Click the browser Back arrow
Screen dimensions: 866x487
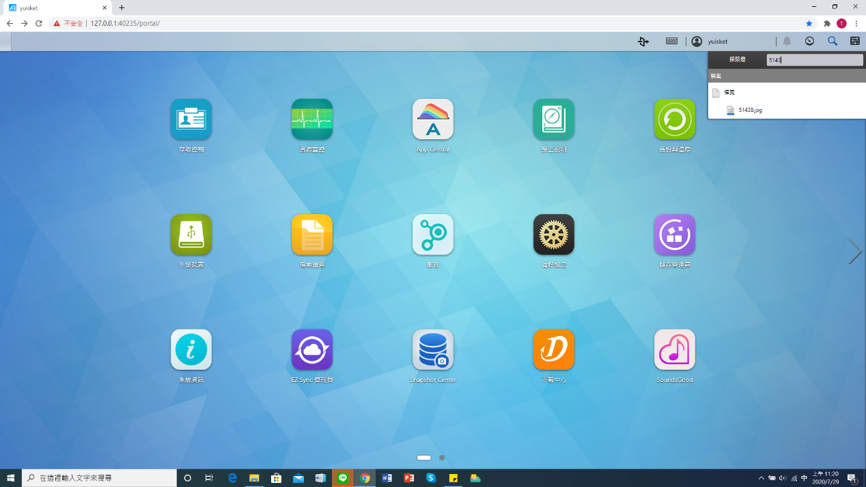click(9, 23)
